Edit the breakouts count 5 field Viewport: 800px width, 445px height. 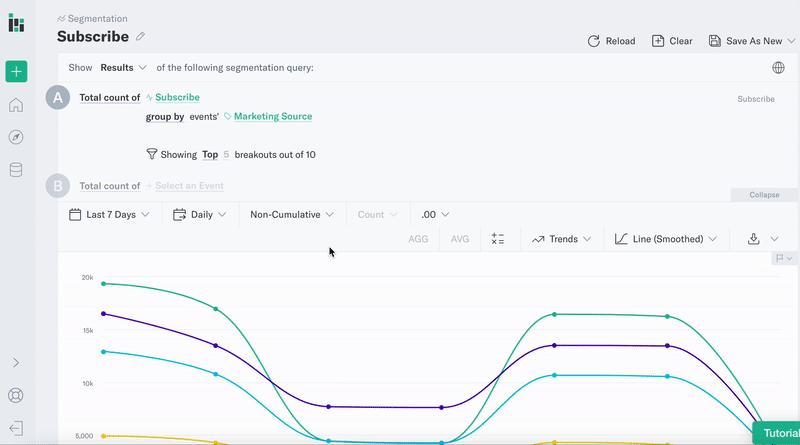tap(226, 155)
